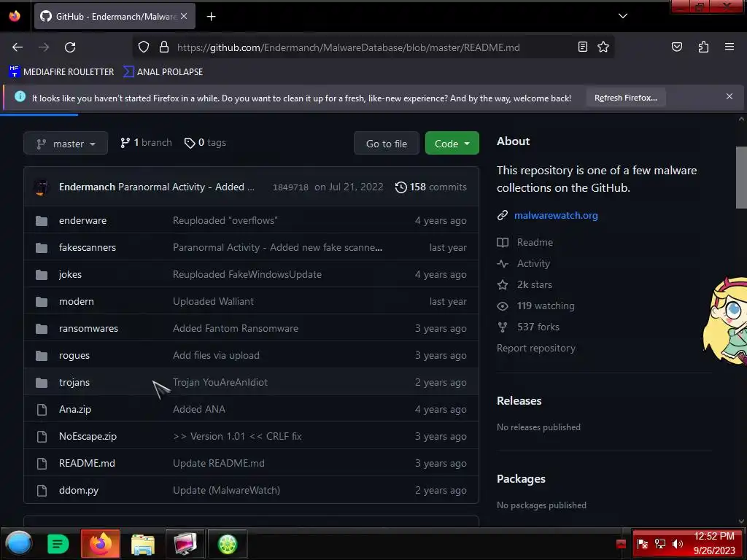Screen dimensions: 747x560
Task: Expand the commit message ellipsis
Action: click(251, 187)
